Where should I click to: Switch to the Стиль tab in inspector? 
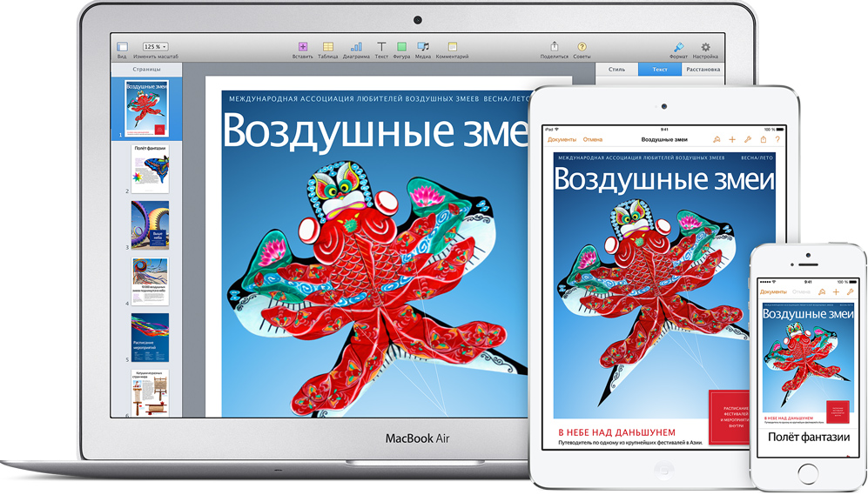pos(616,69)
